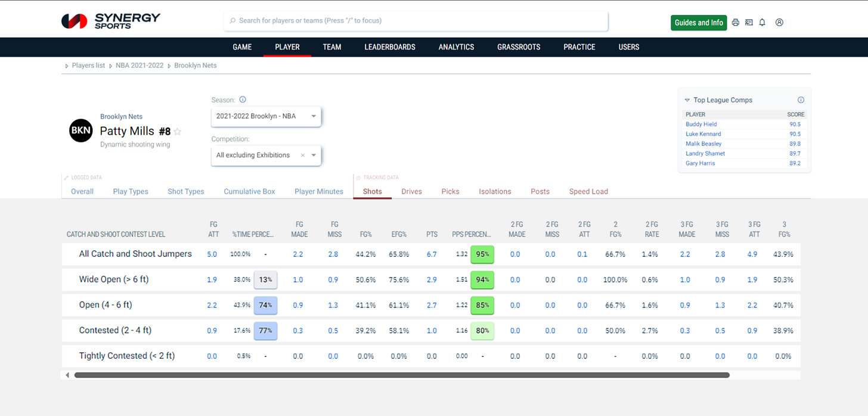Click the breadcrumb arrow before Players list
Screen dimensions: 868x416
click(x=67, y=66)
